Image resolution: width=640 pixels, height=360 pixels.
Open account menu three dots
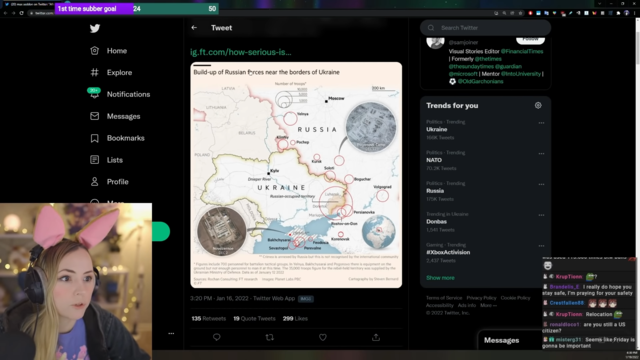click(171, 333)
